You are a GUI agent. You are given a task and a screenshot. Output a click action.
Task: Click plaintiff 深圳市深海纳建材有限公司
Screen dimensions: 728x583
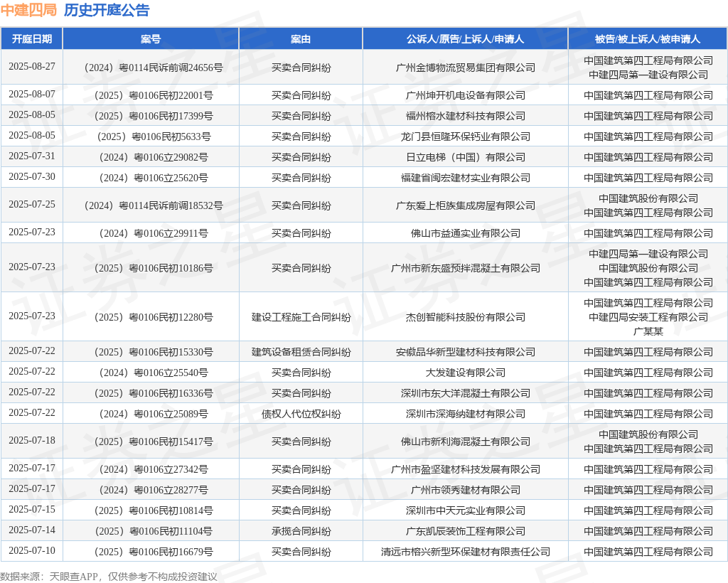465,414
